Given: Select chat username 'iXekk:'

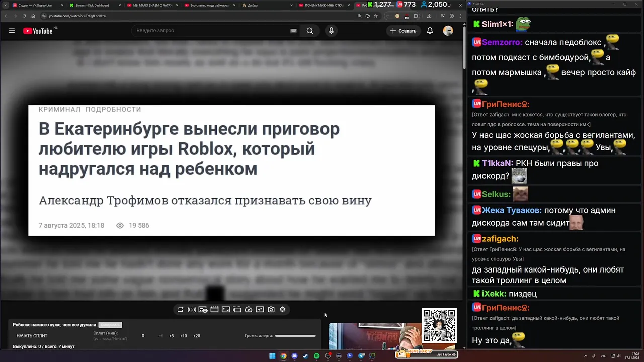Looking at the screenshot, I should coord(494,293).
